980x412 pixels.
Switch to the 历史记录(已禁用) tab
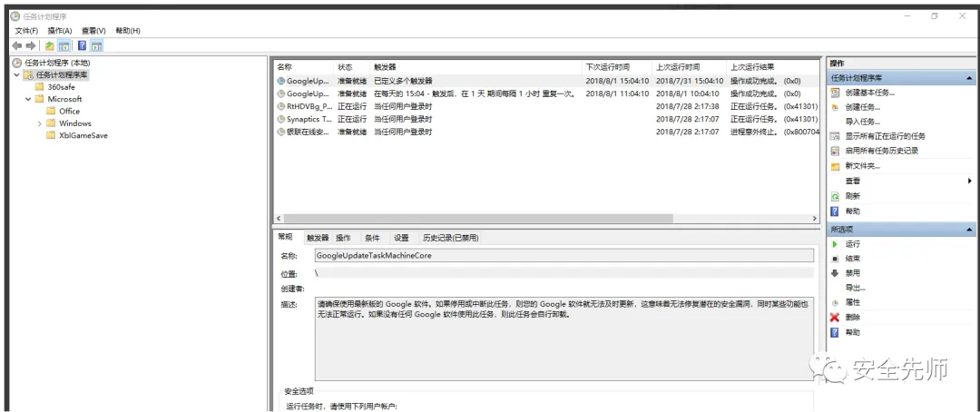click(x=451, y=238)
